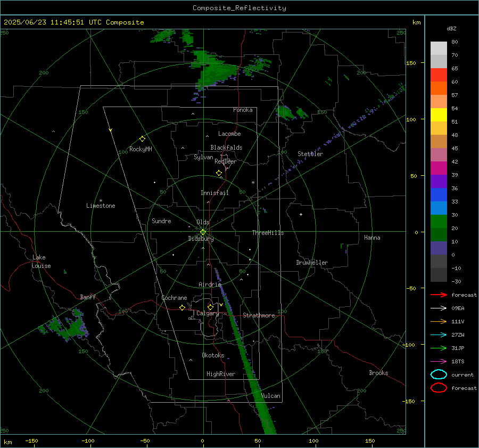Click the Vulcan town label
This screenshot has height=448, width=479.
point(271,396)
